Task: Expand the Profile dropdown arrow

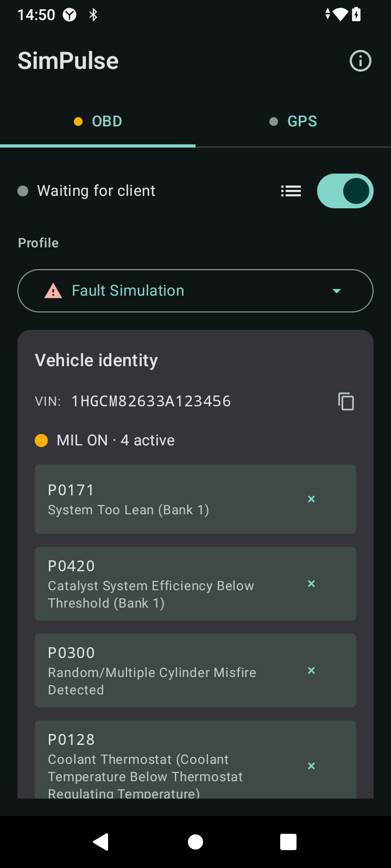Action: 337,291
